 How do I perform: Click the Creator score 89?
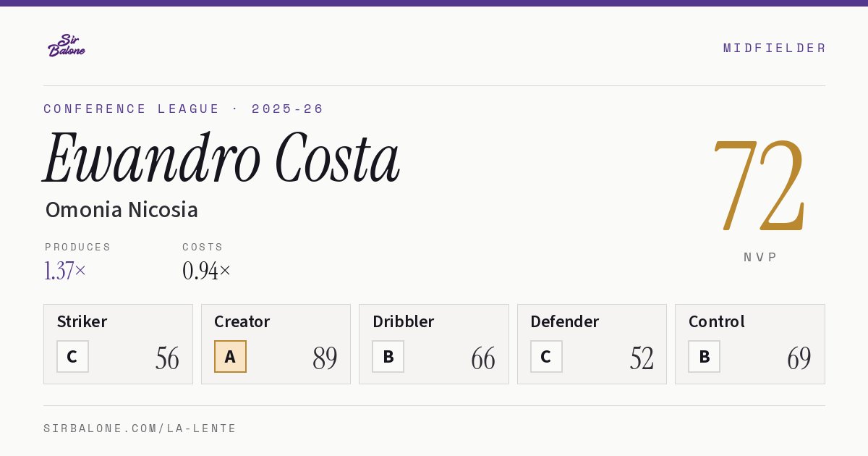pyautogui.click(x=325, y=358)
